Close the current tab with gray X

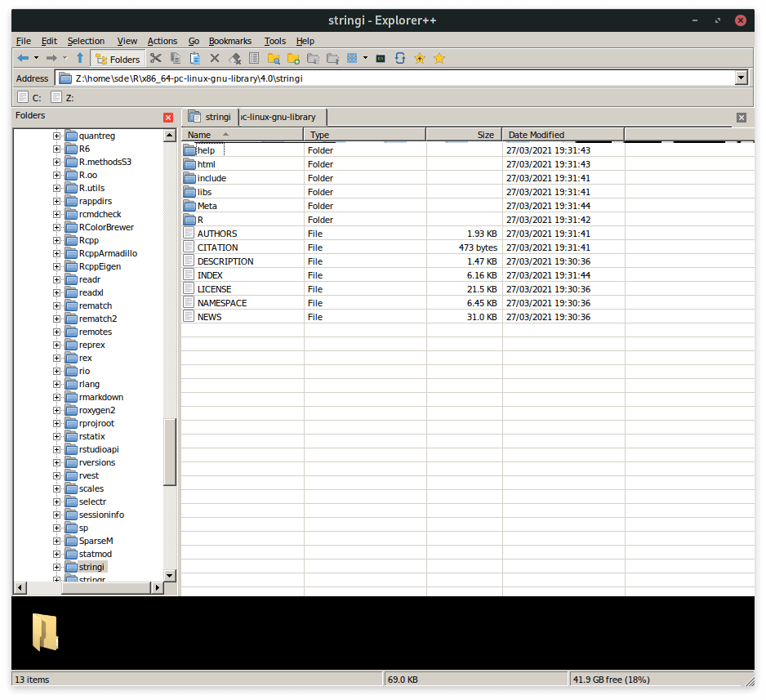coord(741,118)
